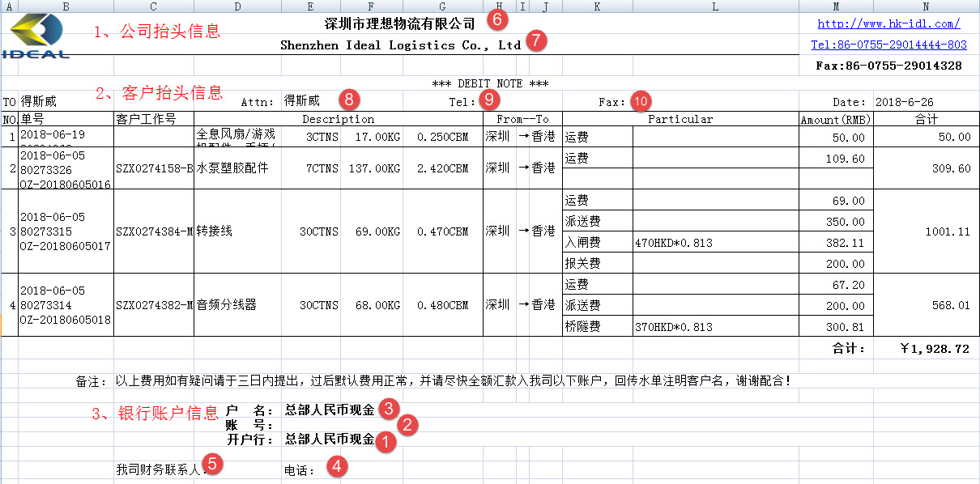This screenshot has height=484, width=980.
Task: Select column A header
Action: (x=9, y=6)
